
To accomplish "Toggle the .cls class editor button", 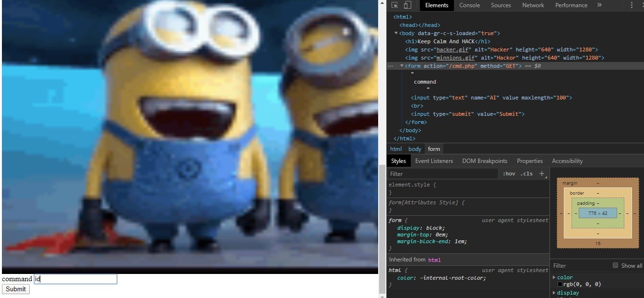I will click(526, 174).
